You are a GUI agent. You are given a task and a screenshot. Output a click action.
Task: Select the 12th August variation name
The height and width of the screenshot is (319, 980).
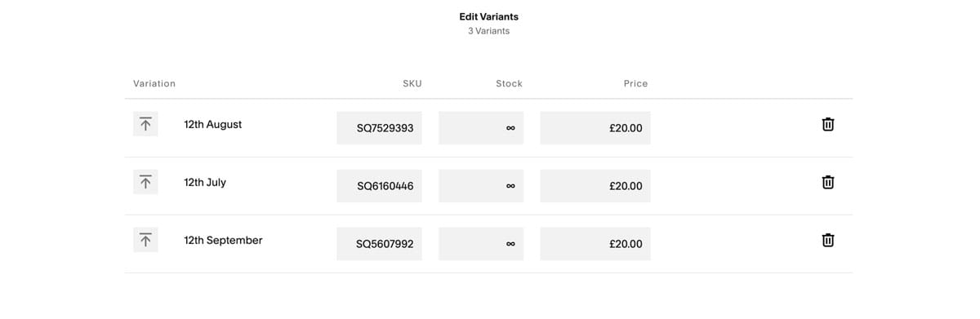tap(213, 125)
